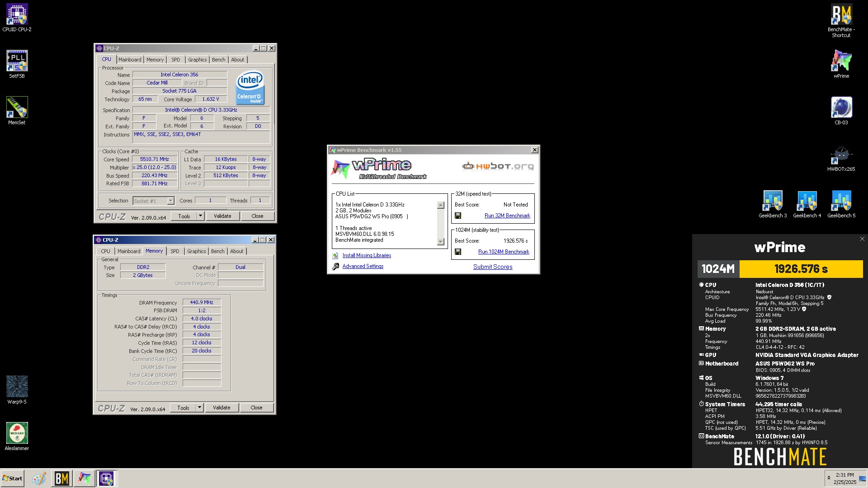Image resolution: width=868 pixels, height=488 pixels.
Task: Open the CPUID CPU-Z desktop icon
Action: [x=17, y=18]
